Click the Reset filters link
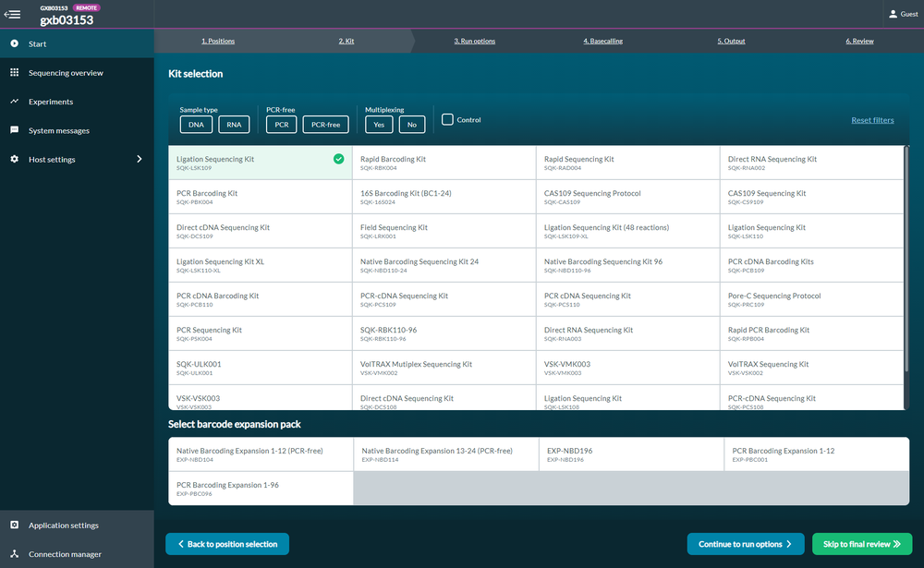The height and width of the screenshot is (568, 924). click(872, 120)
